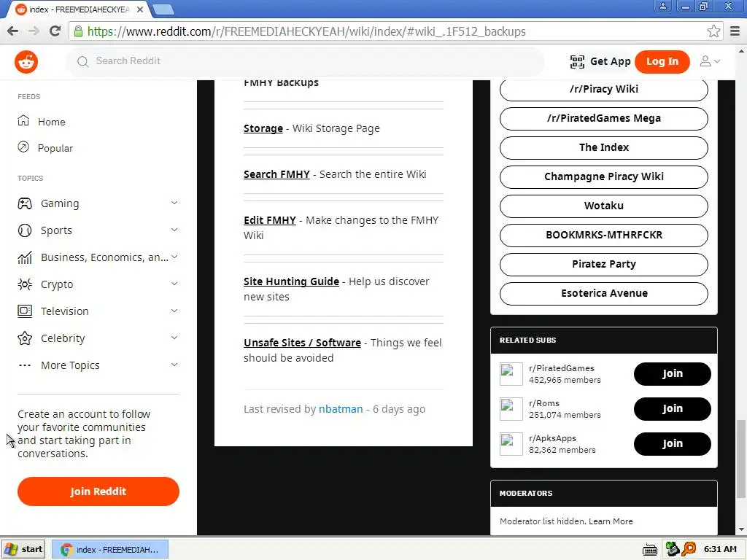The width and height of the screenshot is (747, 560).
Task: Click the Sports ball icon
Action: point(25,230)
